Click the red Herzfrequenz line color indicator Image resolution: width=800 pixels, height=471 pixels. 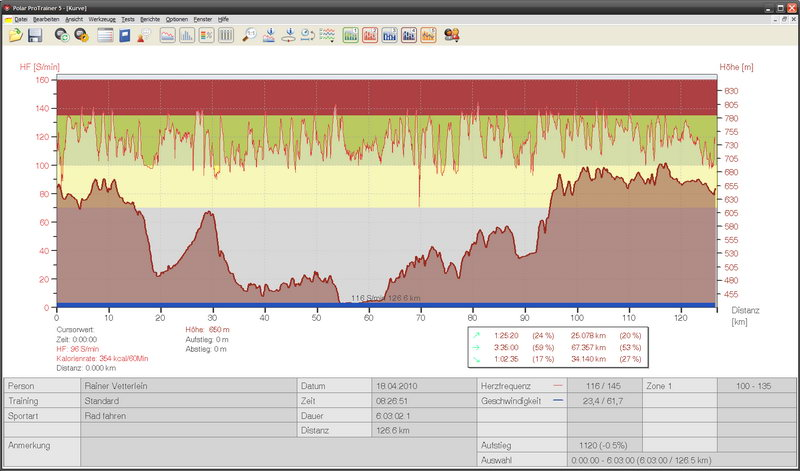tap(556, 385)
